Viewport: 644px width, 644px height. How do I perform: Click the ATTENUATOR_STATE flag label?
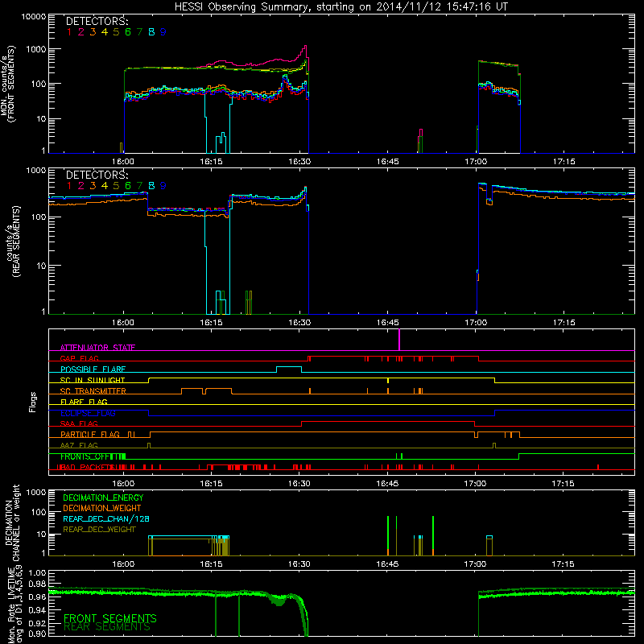(97, 348)
